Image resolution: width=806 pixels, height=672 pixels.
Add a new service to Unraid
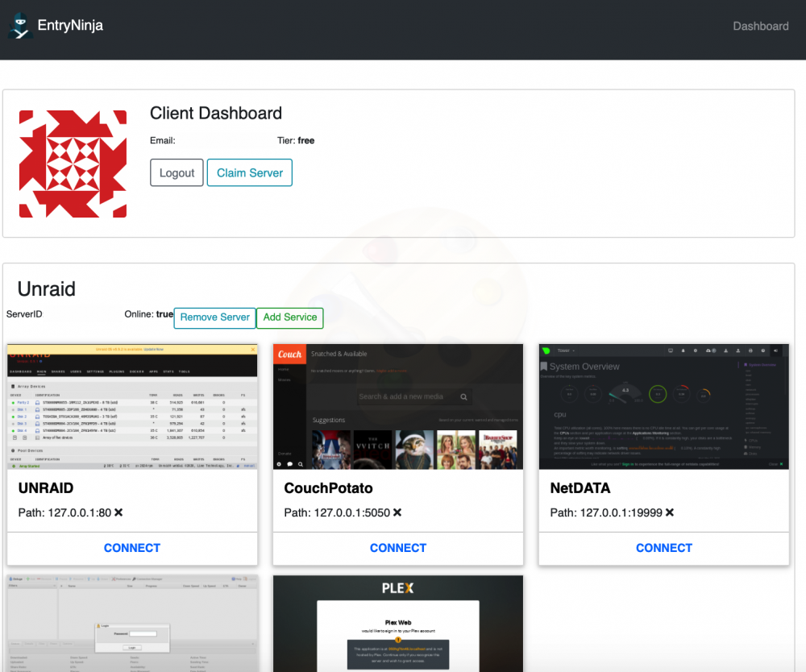click(x=290, y=317)
